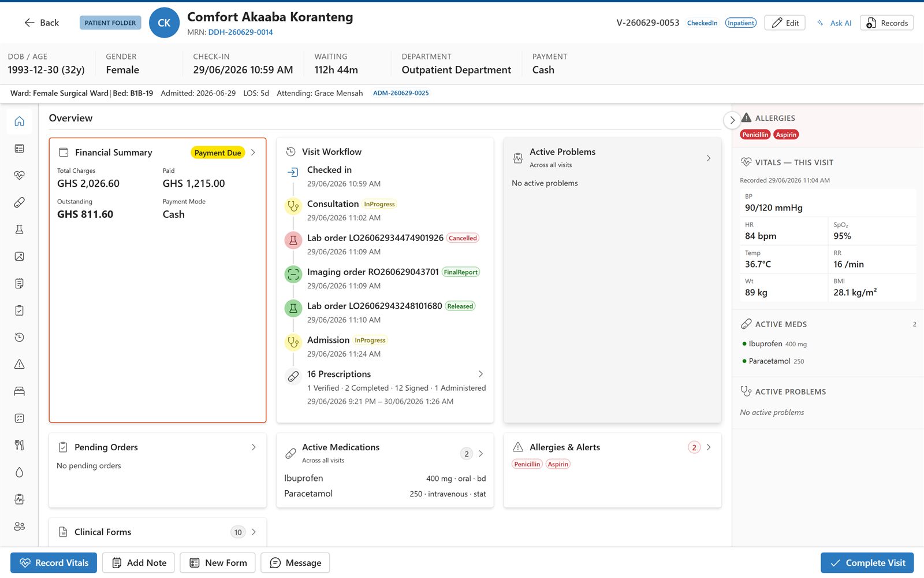Open the clipboard checkmark sidebar icon

pos(19,310)
